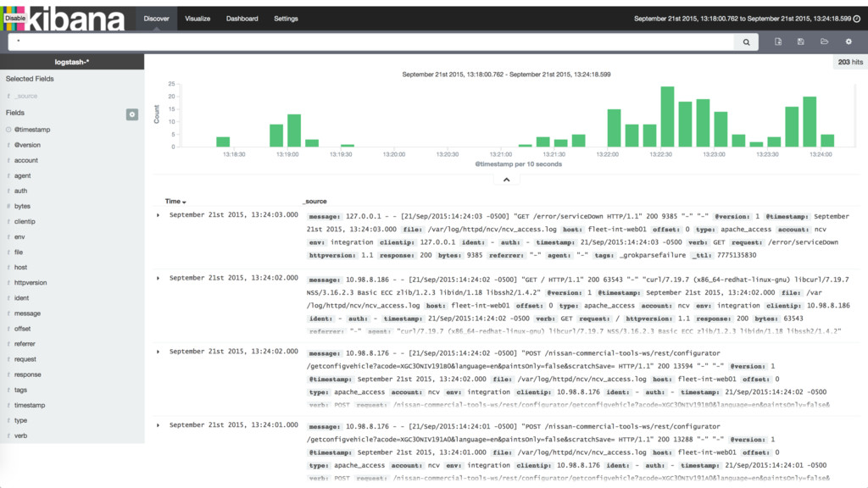This screenshot has height=488, width=868.
Task: Select the clientip field in the sidebar
Action: click(x=25, y=221)
